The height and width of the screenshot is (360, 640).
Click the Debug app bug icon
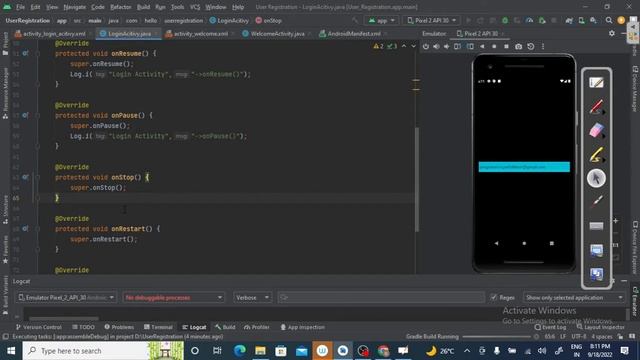[x=505, y=20]
